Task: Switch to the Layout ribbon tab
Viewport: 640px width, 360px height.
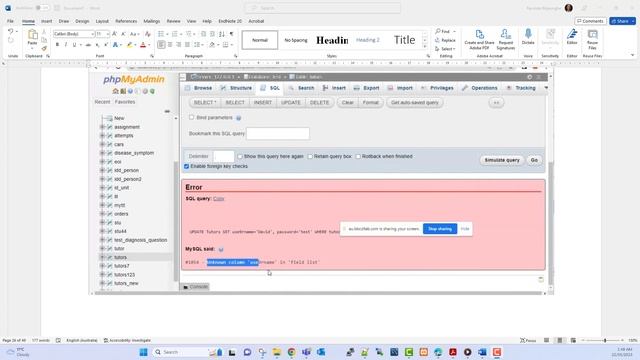Action: click(x=102, y=21)
